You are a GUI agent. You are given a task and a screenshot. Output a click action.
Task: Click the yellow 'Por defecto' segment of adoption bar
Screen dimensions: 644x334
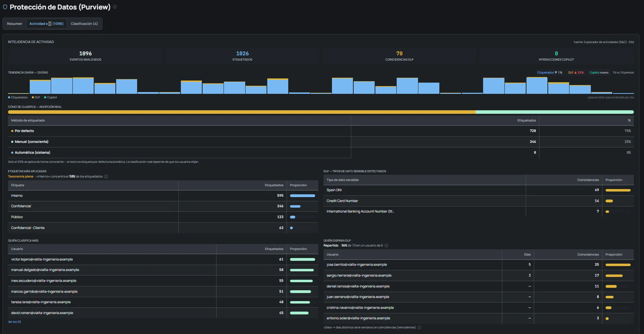[x=242, y=112]
